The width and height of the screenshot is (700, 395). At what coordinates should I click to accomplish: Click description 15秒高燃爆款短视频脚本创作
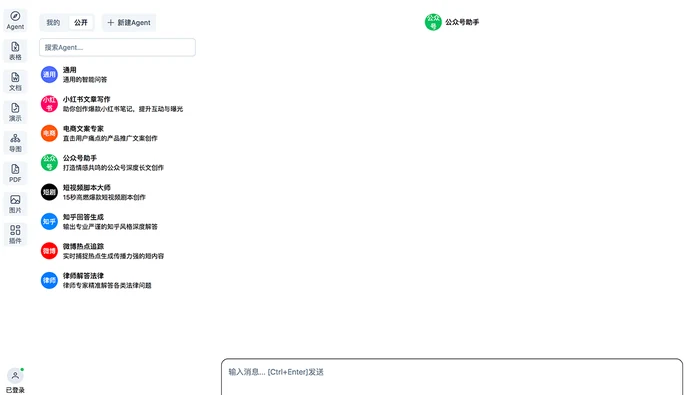click(x=104, y=198)
